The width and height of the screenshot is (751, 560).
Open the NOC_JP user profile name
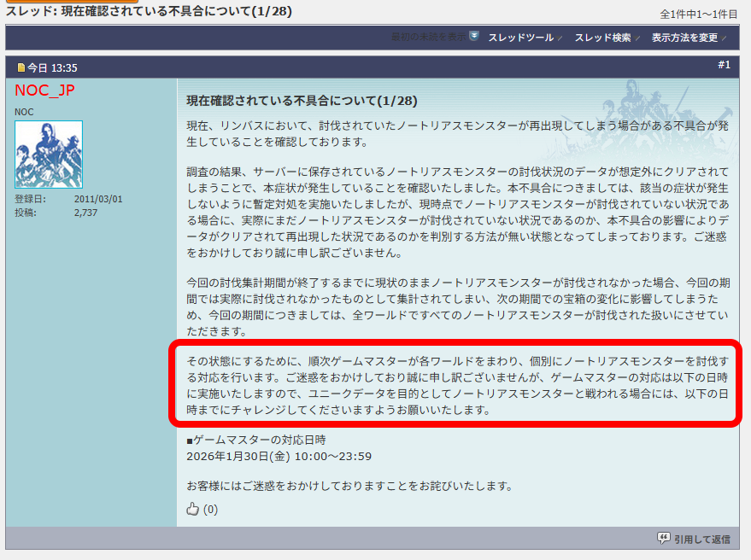pos(44,90)
